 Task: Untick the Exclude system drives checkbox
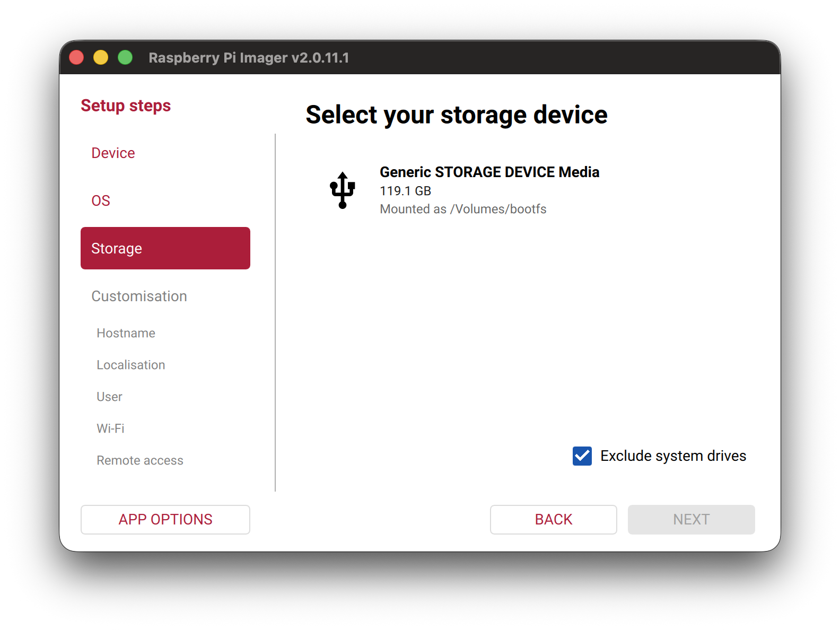[582, 456]
